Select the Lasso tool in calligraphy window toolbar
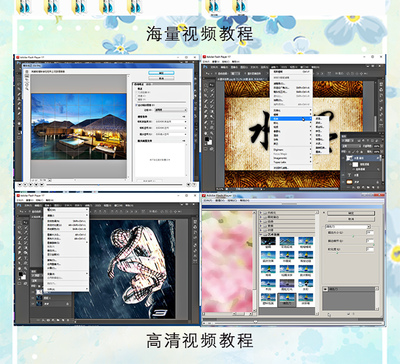Viewport: 400px width, 364px height. pyautogui.click(x=206, y=90)
